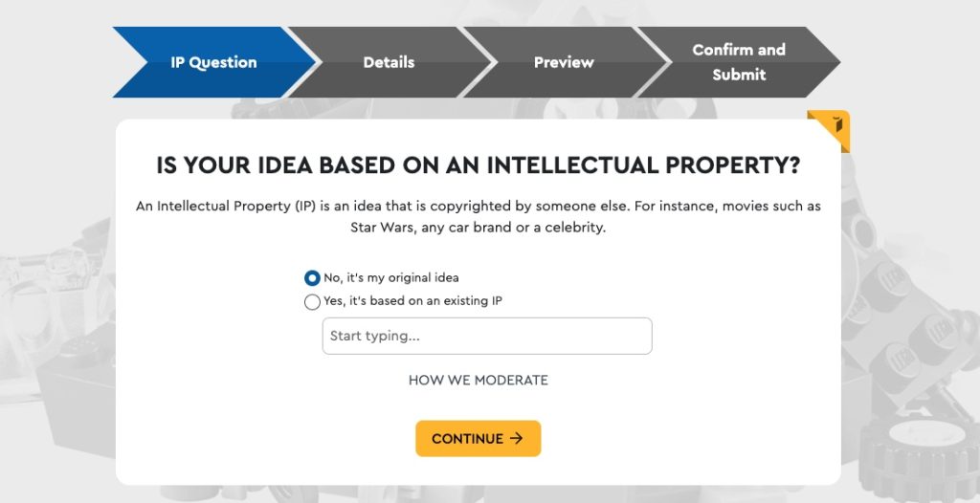Image resolution: width=980 pixels, height=503 pixels.
Task: Click the "Submit" word in the last step
Action: pos(739,75)
